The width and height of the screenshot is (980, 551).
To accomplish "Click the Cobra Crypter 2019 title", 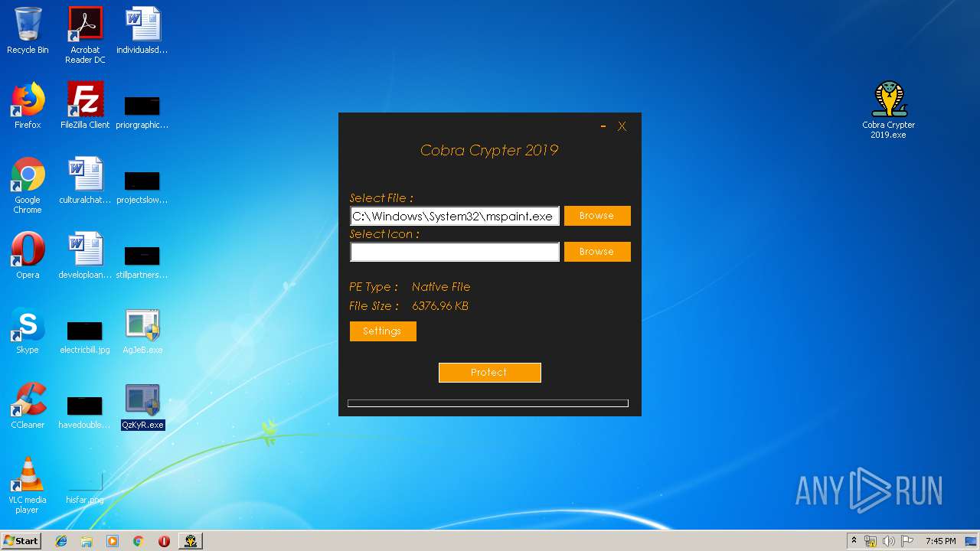I will (489, 150).
